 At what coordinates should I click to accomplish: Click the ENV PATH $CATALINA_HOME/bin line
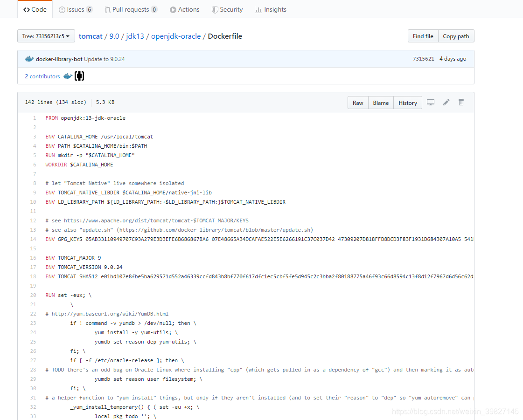[x=96, y=146]
